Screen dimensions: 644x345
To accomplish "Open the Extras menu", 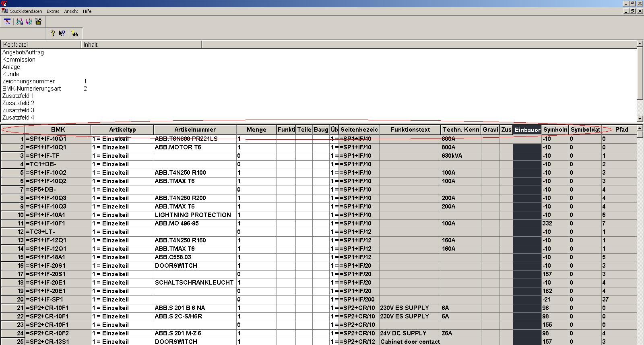I will coord(53,11).
